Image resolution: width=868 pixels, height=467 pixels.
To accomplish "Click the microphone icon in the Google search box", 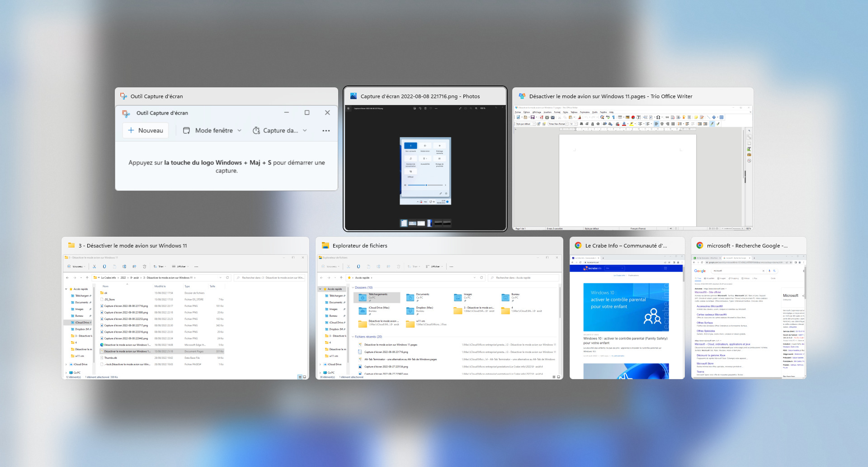I will 769,271.
